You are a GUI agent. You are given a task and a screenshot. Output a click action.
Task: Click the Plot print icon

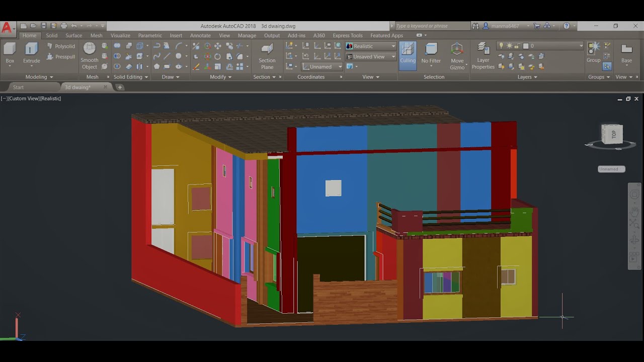point(64,26)
